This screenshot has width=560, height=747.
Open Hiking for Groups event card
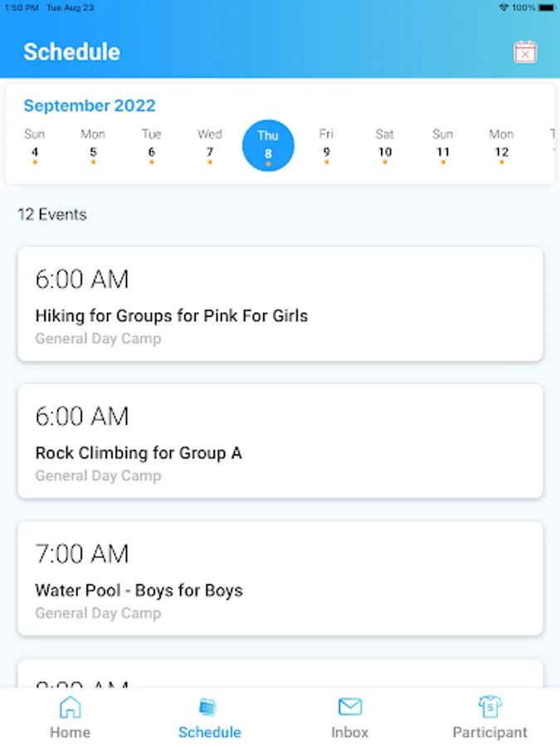click(x=280, y=304)
